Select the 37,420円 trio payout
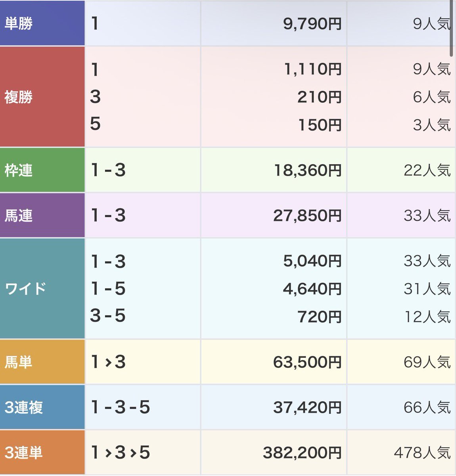This screenshot has height=476, width=456. [x=307, y=407]
